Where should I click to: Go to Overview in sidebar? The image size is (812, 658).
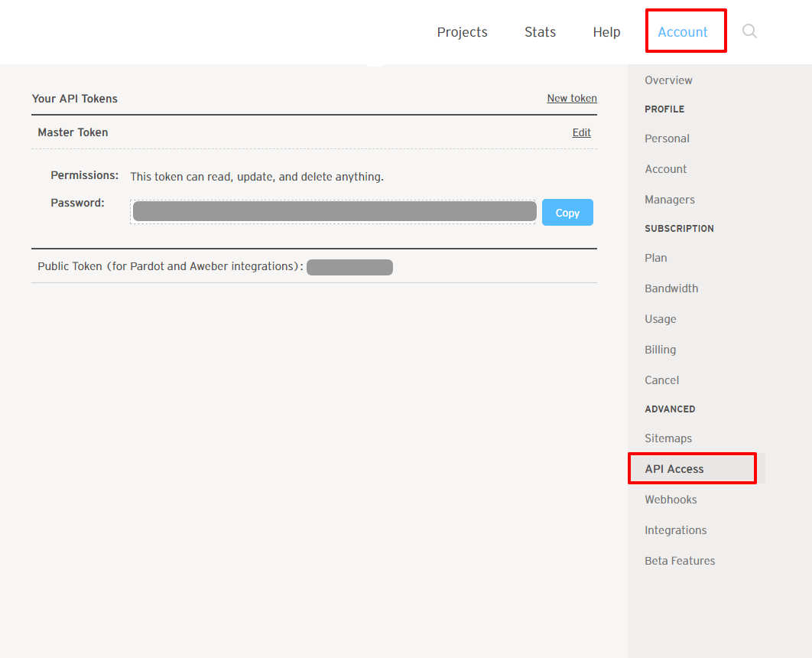coord(668,80)
